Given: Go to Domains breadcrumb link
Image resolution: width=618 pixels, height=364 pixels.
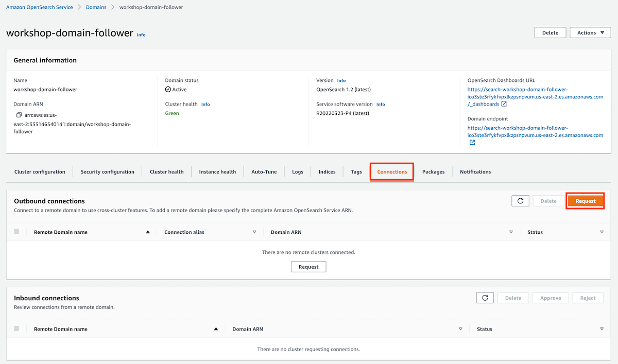Looking at the screenshot, I should pyautogui.click(x=96, y=7).
